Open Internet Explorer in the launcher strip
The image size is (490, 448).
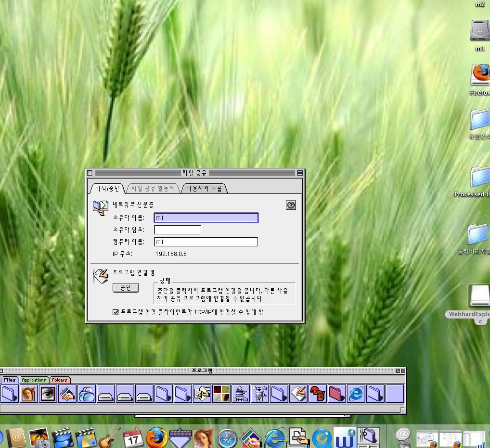[x=356, y=394]
